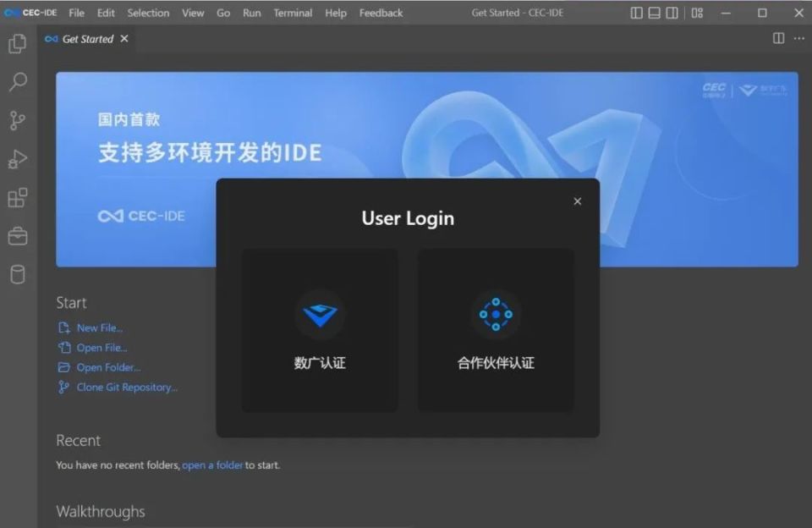Open the Run and Debug icon

pyautogui.click(x=18, y=159)
